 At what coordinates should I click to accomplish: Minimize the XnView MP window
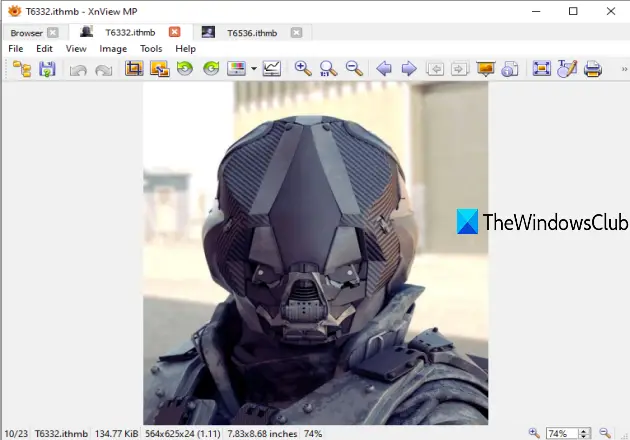coord(536,11)
